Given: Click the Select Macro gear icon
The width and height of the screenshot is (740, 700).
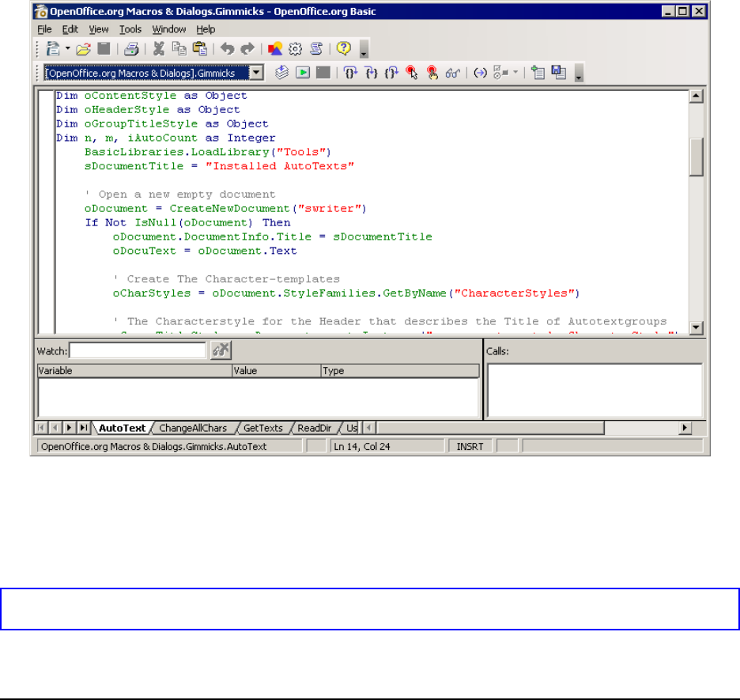Looking at the screenshot, I should [296, 48].
